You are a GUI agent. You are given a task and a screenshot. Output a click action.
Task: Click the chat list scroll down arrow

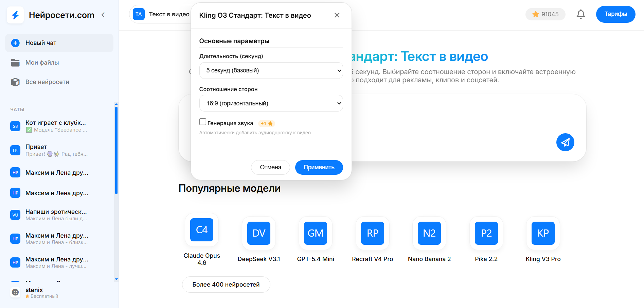click(x=116, y=279)
